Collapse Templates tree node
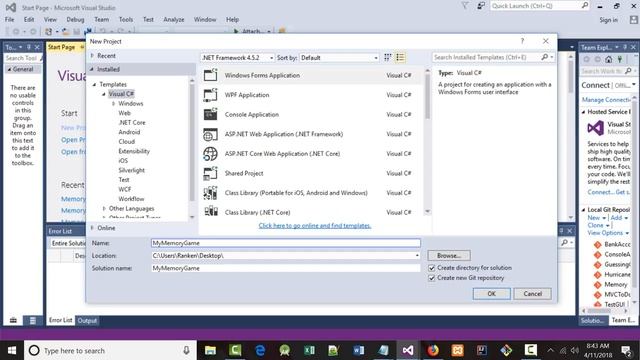Image resolution: width=640 pixels, height=360 pixels. click(94, 84)
